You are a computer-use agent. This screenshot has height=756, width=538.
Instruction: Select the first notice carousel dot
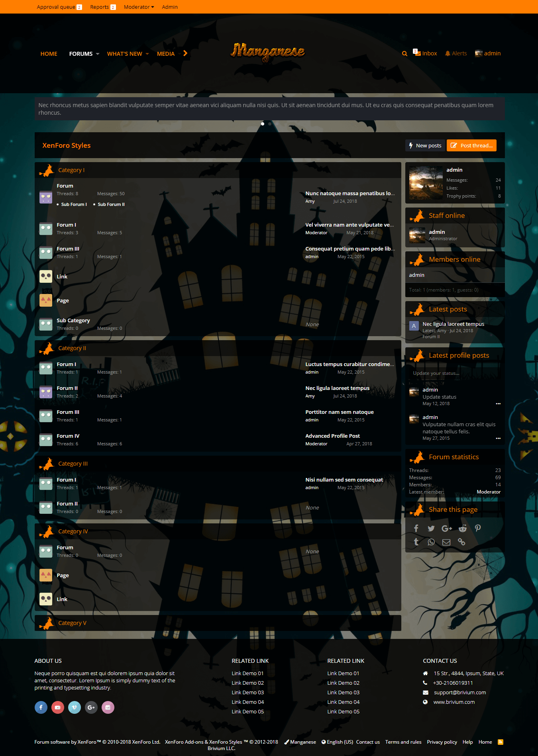point(263,124)
